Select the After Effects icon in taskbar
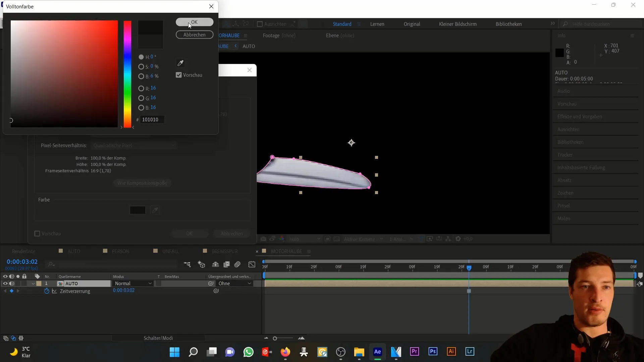Image resolution: width=644 pixels, height=362 pixels. pyautogui.click(x=378, y=352)
